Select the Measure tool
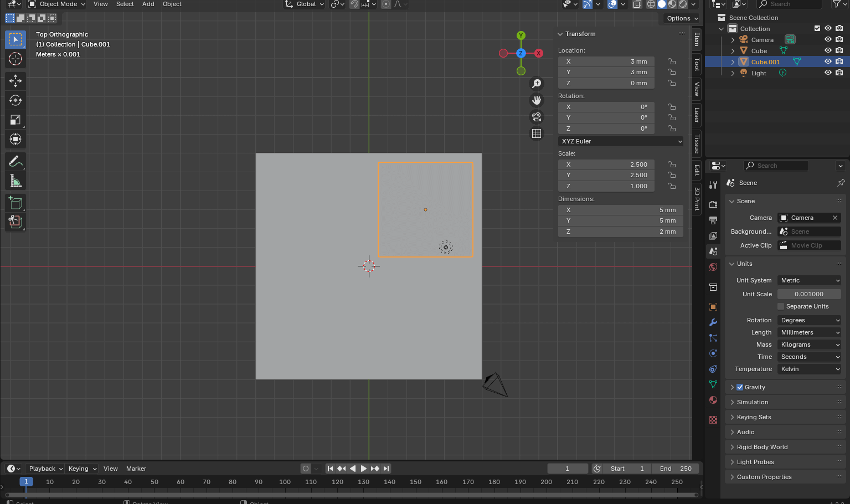This screenshot has height=504, width=850. click(x=16, y=181)
